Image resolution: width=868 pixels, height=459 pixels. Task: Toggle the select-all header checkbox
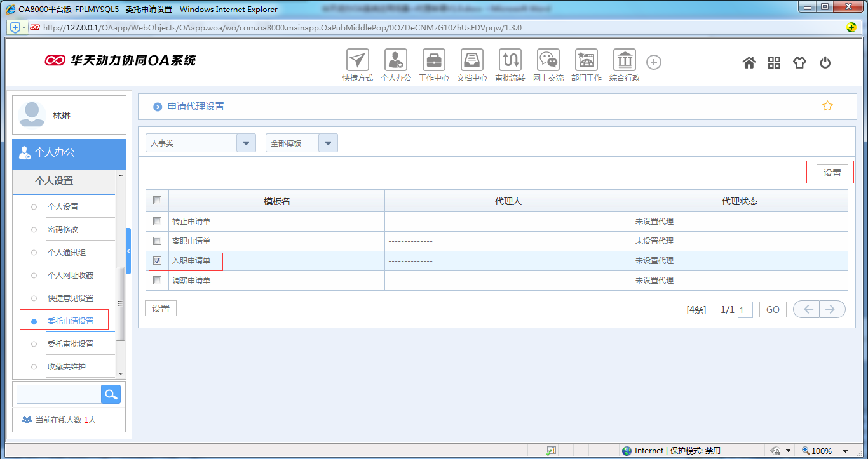click(158, 201)
